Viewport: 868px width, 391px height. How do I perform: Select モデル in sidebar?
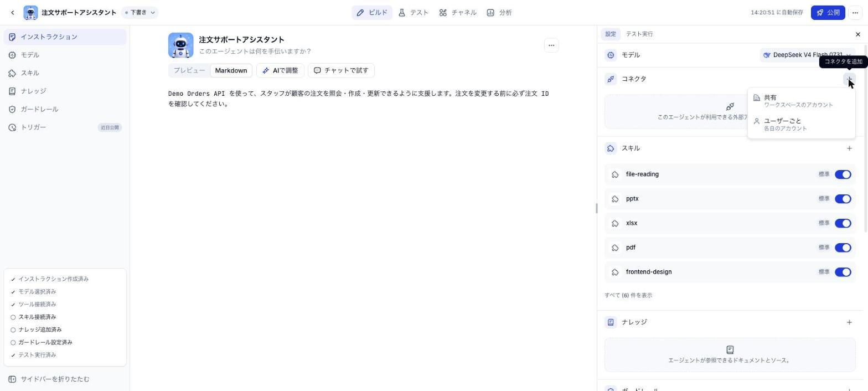[65, 55]
